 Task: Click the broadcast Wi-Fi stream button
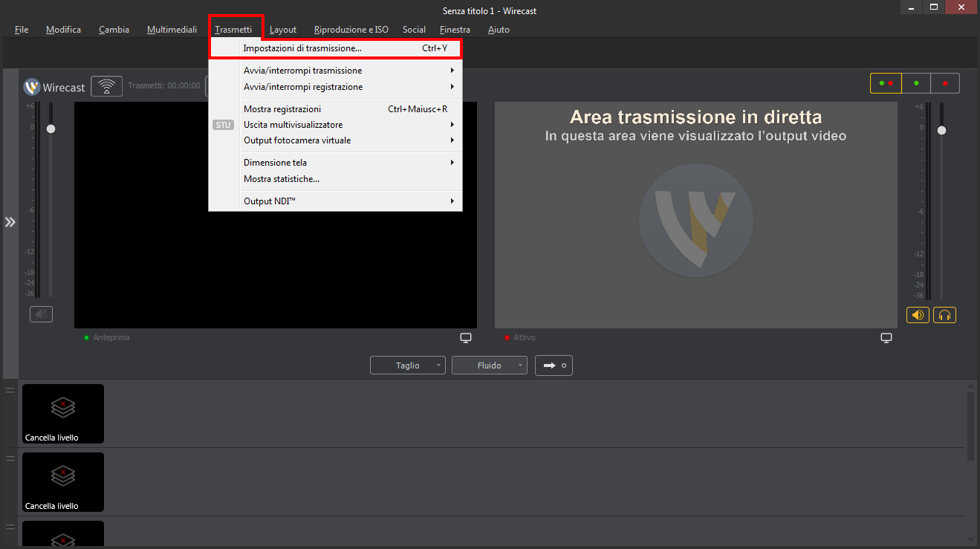[x=107, y=86]
